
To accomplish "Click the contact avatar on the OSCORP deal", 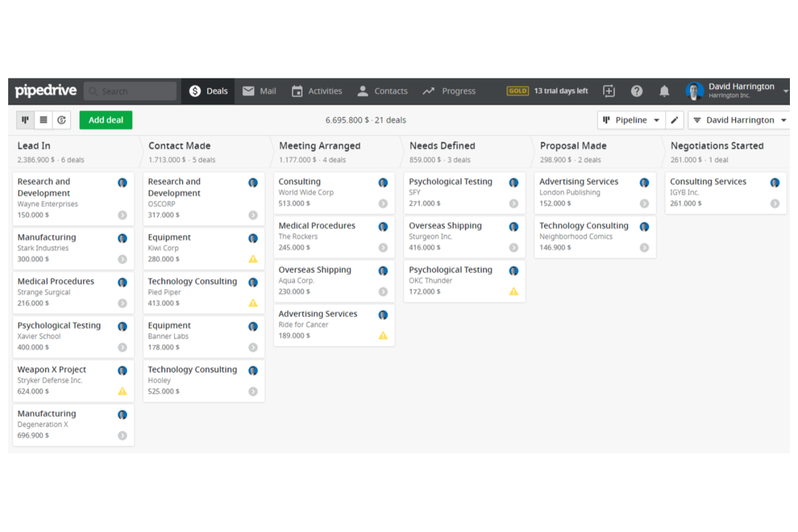I will pos(253,183).
